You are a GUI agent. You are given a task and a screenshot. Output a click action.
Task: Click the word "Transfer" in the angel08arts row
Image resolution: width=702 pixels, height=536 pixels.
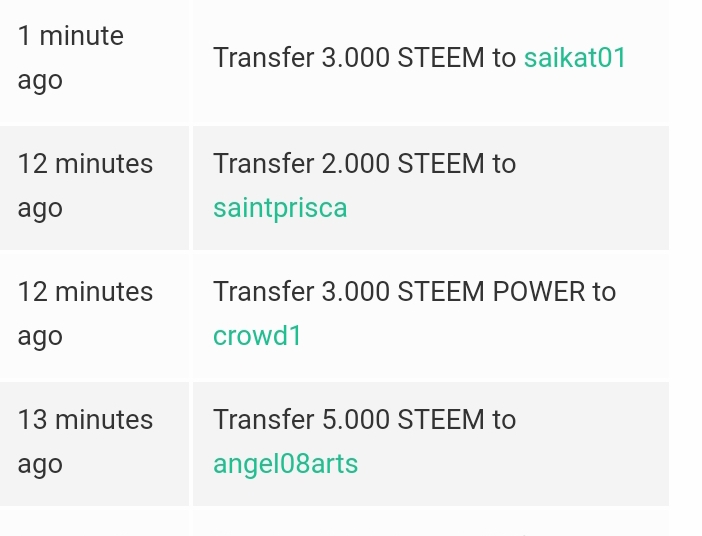coord(263,420)
